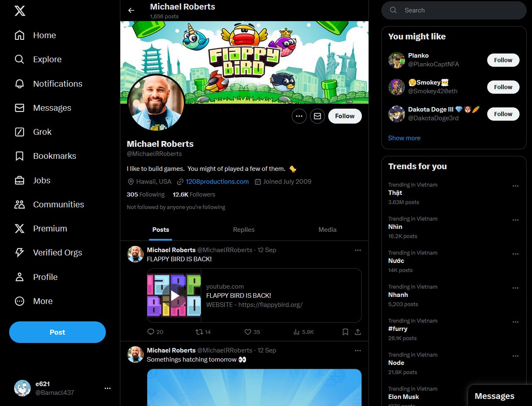Open options on Somethings hatching tomorrow post
This screenshot has height=406, width=532.
358,350
